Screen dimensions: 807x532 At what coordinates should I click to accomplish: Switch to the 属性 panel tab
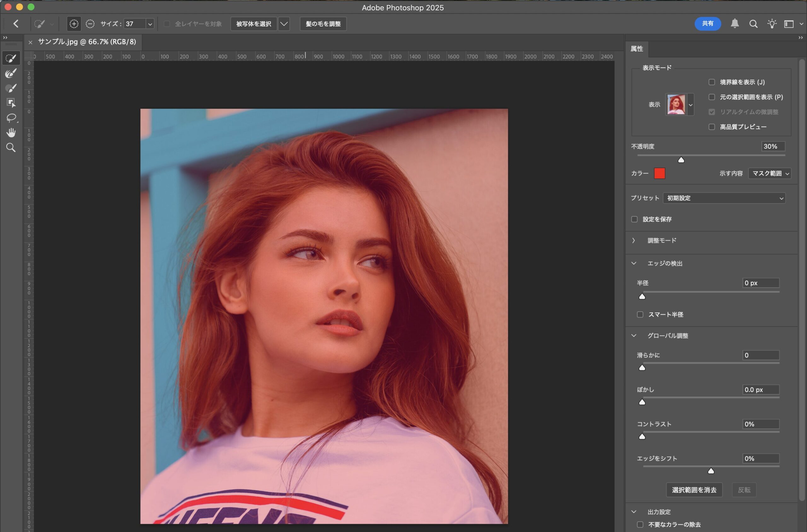point(636,49)
